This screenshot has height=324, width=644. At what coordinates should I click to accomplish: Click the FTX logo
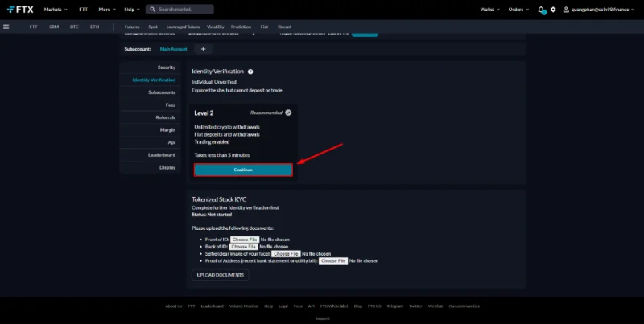[x=20, y=10]
